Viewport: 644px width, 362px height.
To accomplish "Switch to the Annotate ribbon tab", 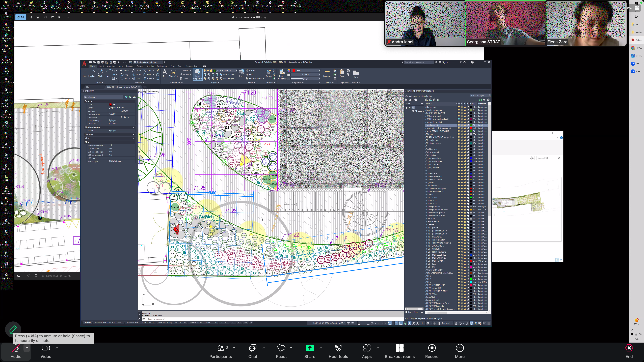I will 111,66.
